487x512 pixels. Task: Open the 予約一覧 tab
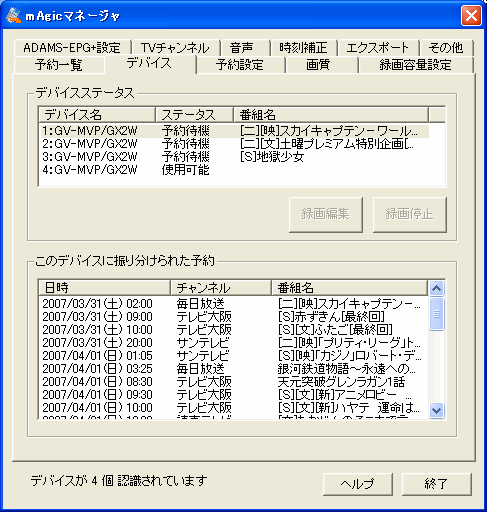[59, 65]
